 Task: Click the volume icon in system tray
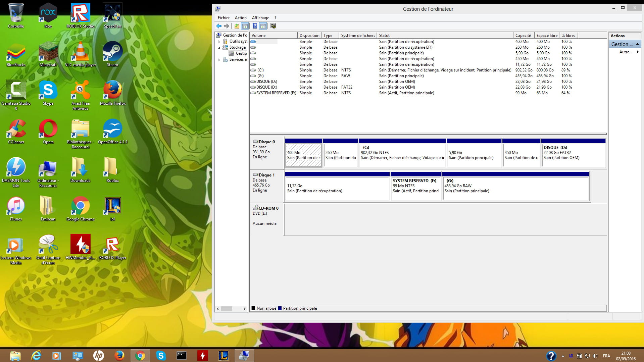tap(595, 356)
